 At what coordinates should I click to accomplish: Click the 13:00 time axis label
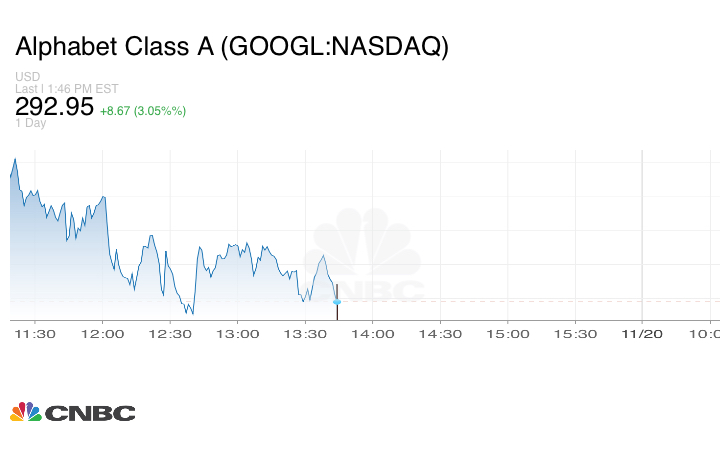237,334
